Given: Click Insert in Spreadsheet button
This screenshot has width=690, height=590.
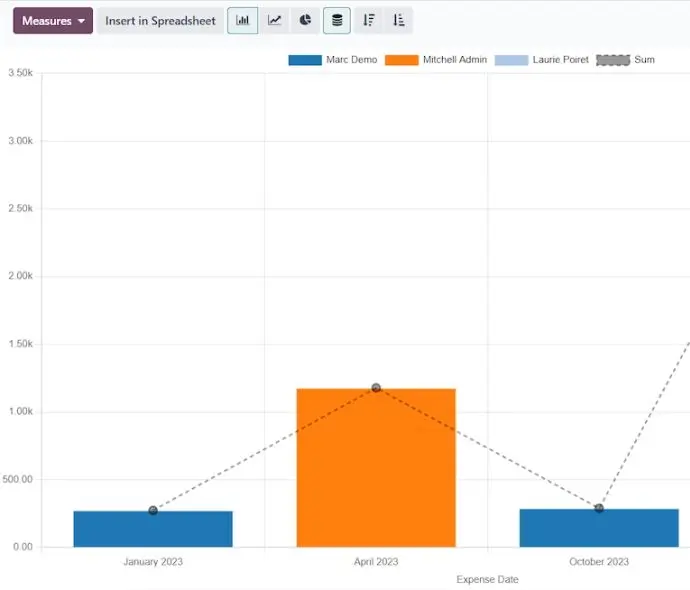Looking at the screenshot, I should (160, 21).
